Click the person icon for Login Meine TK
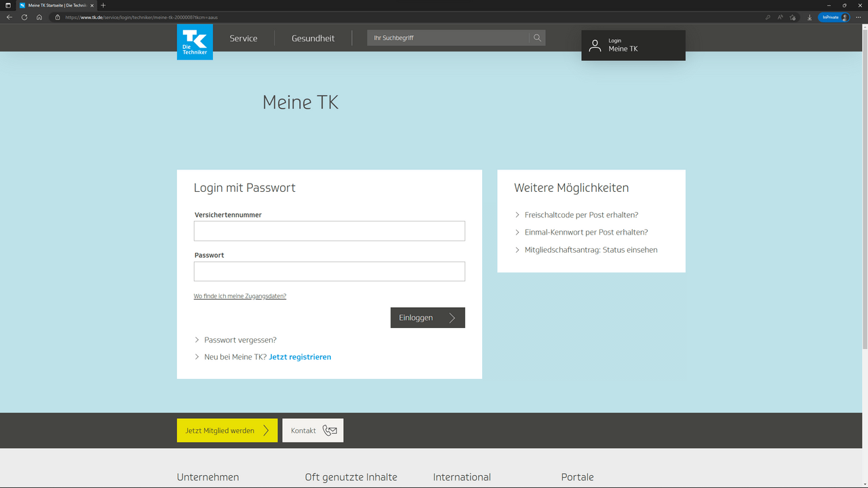This screenshot has width=868, height=488. (595, 45)
